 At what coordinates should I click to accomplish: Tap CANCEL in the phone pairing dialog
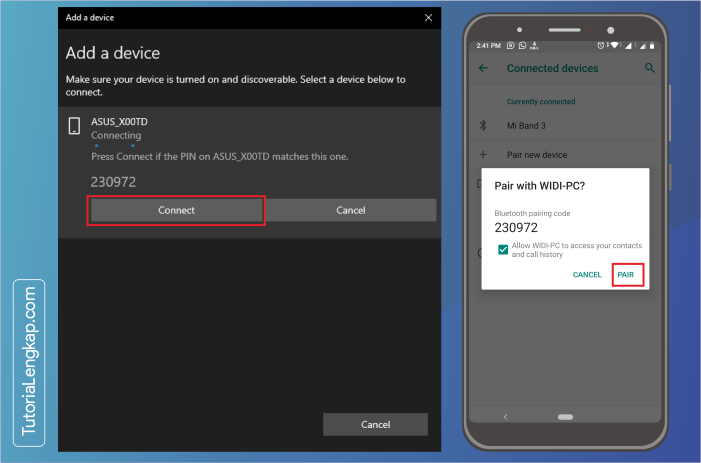587,274
